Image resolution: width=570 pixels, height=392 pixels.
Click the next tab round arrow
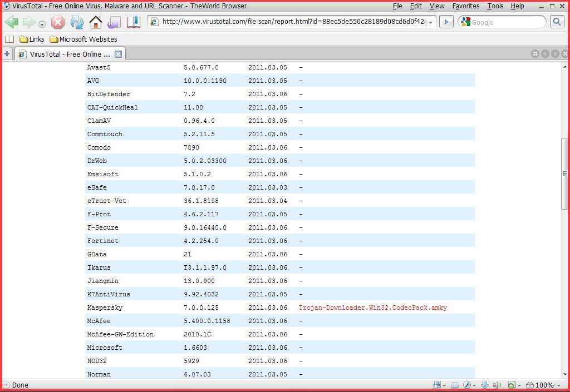(555, 54)
